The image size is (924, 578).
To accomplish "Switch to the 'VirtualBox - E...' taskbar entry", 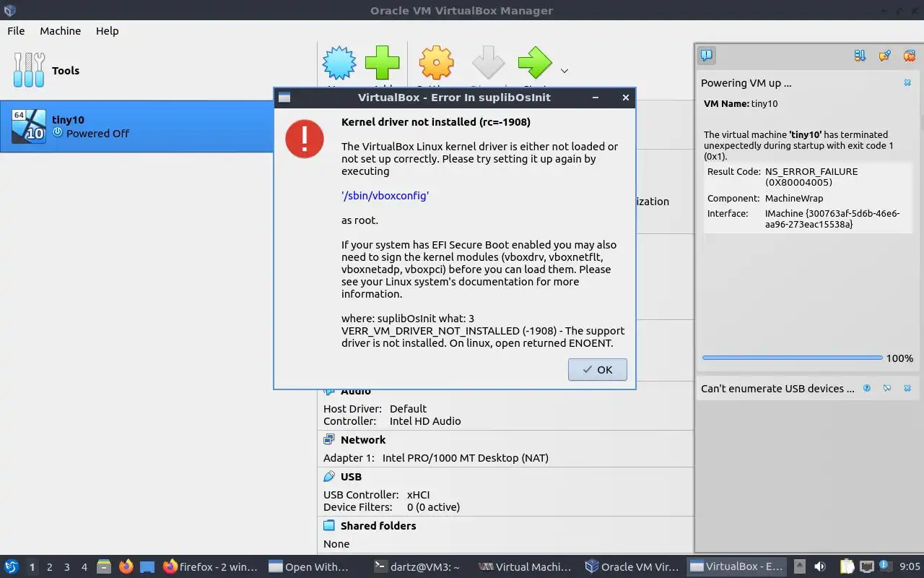I will [x=737, y=567].
